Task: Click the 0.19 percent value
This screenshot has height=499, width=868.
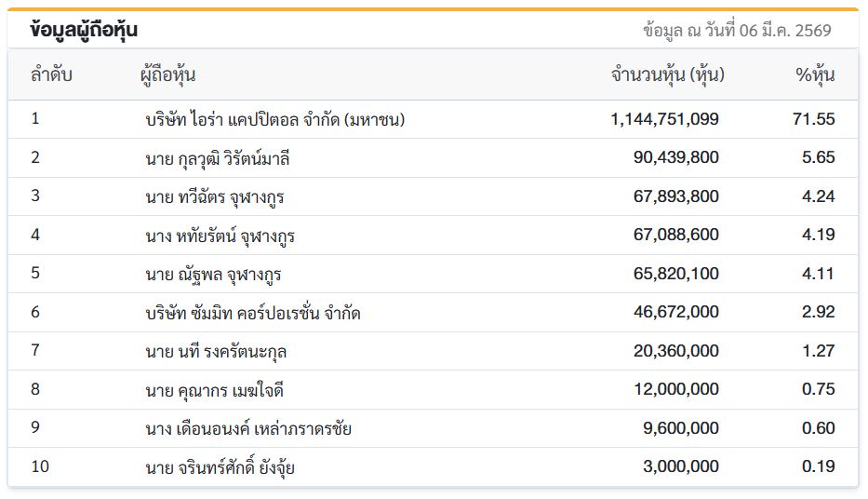Action: pyautogui.click(x=819, y=466)
